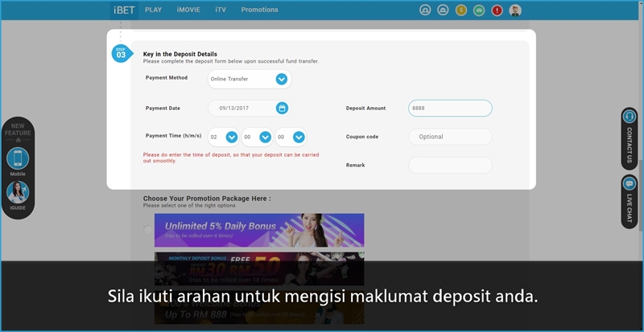Open the green mail messages icon
The image size is (644, 332).
(x=479, y=10)
